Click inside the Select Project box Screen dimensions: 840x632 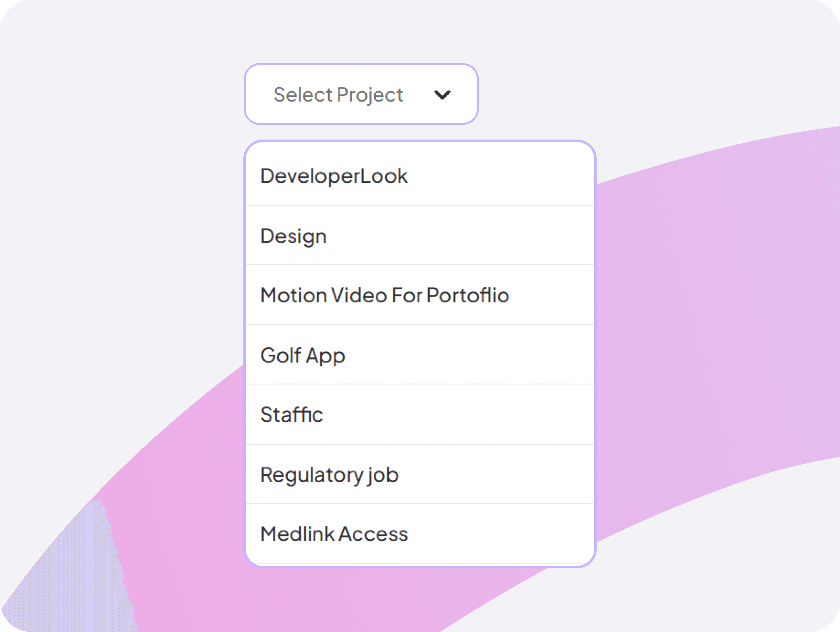click(360, 94)
